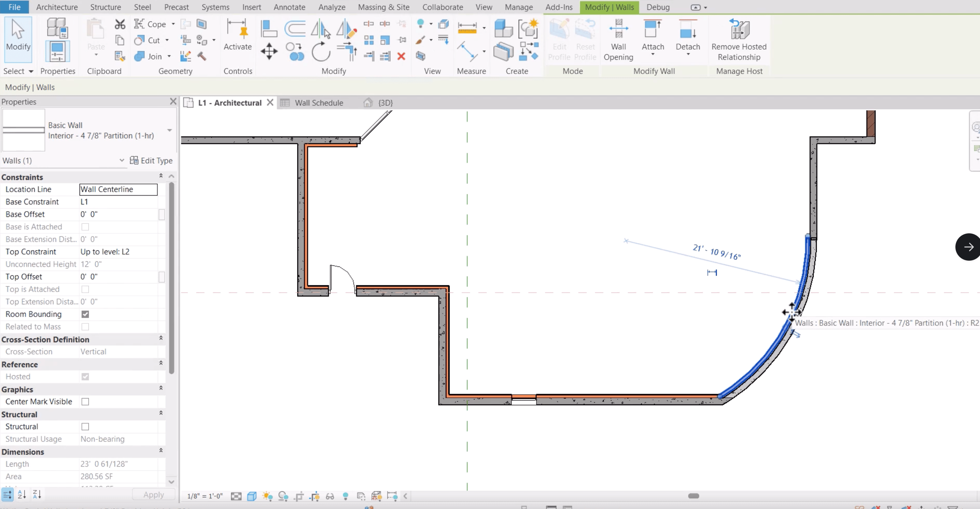The width and height of the screenshot is (980, 509).
Task: Click Temporary Hide/Isolate glasses icon
Action: pyautogui.click(x=330, y=496)
